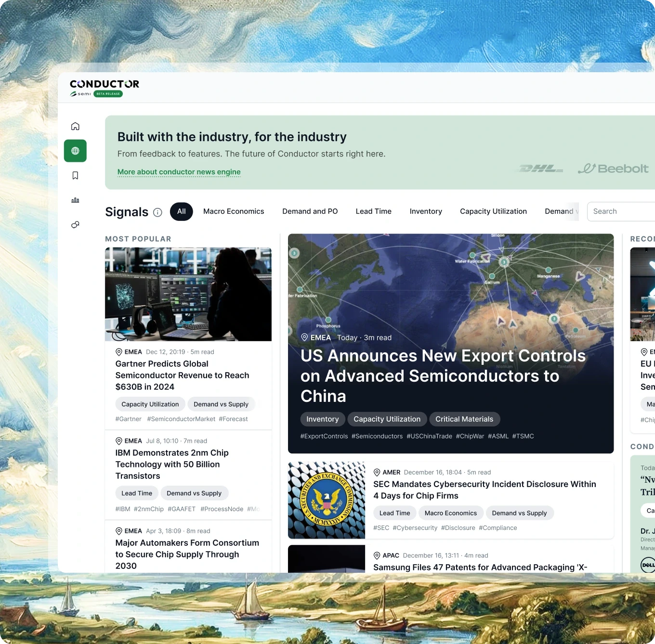Image resolution: width=655 pixels, height=644 pixels.
Task: Click Critical Materials tag on featured article
Action: click(x=464, y=419)
